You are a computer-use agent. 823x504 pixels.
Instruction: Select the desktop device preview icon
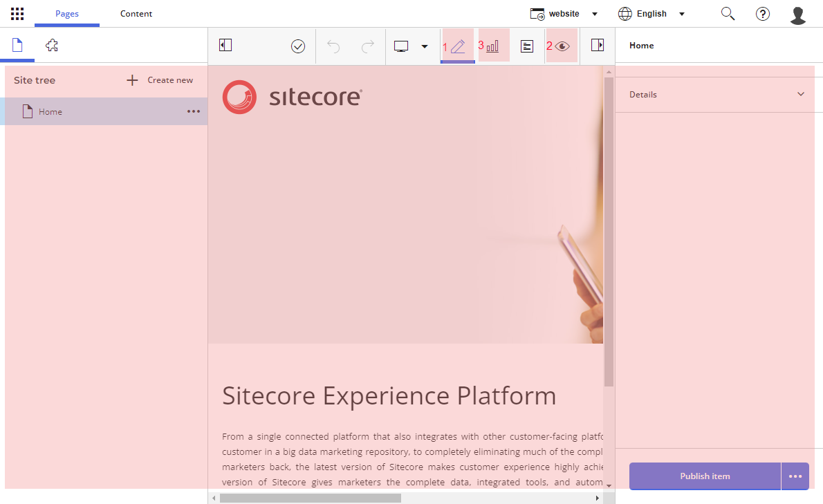[401, 46]
